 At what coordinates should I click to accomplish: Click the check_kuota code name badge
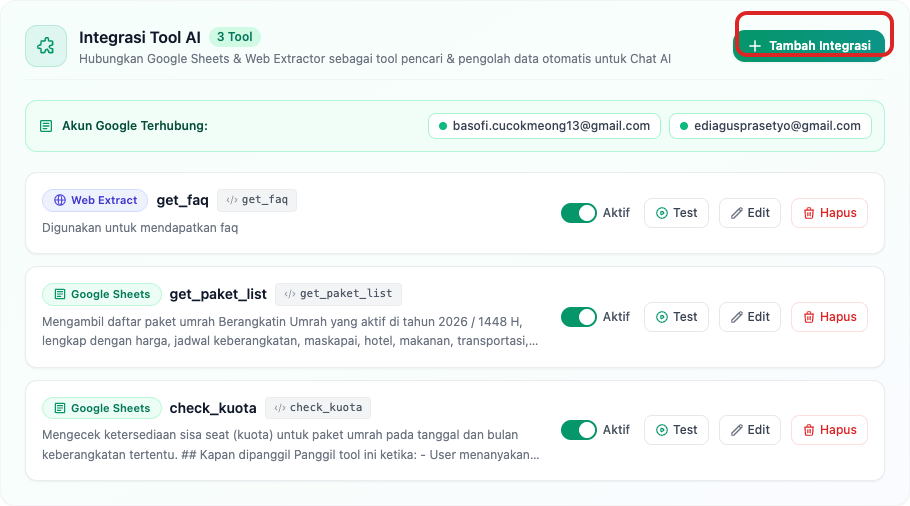(318, 407)
